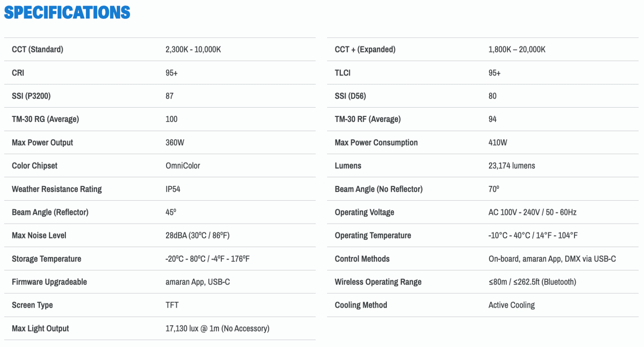The width and height of the screenshot is (644, 347).
Task: Click the CCT (Standard) label
Action: point(37,49)
